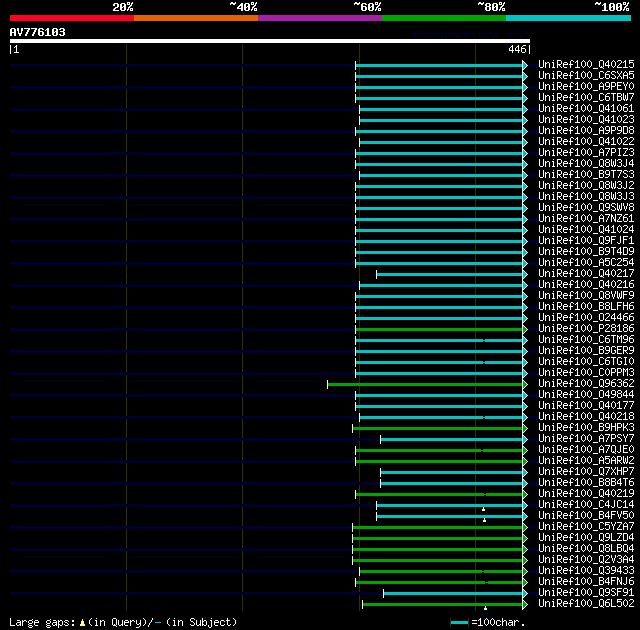Click the UniRef100_B9T4D9 label
Viewport: 640px width, 630px height.
[586, 252]
